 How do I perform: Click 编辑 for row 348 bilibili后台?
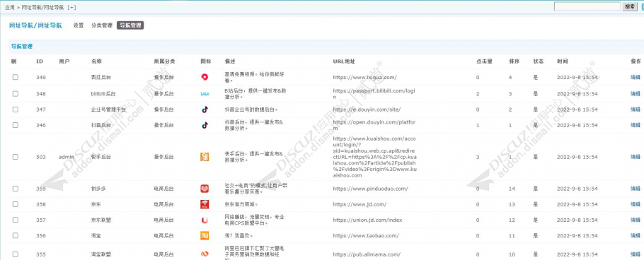tap(636, 93)
